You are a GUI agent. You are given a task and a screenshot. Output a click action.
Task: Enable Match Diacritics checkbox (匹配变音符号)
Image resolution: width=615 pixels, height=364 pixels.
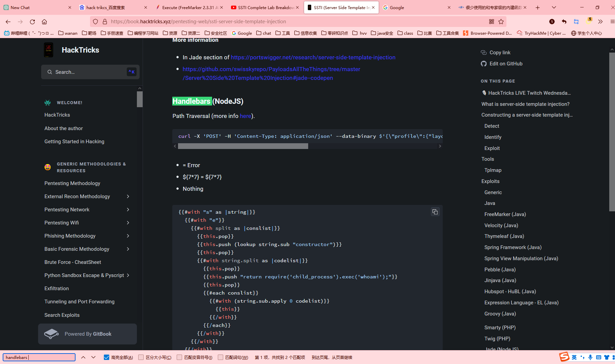pos(180,357)
